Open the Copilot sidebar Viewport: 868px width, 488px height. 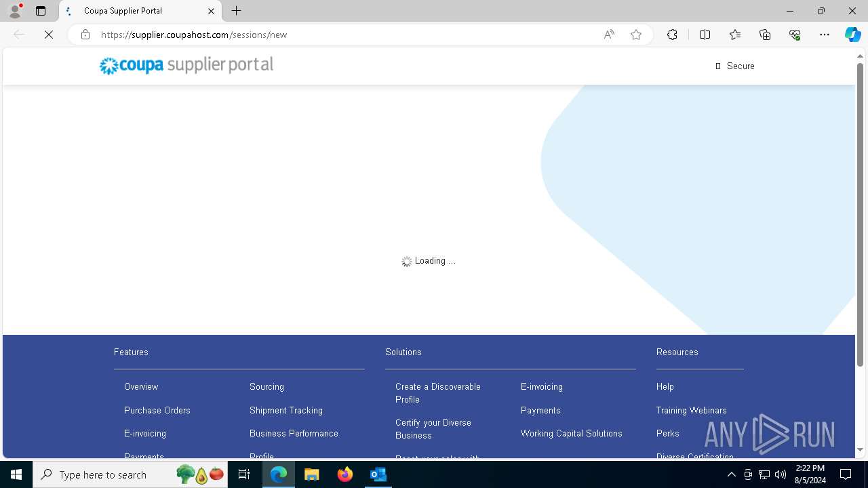pos(852,35)
